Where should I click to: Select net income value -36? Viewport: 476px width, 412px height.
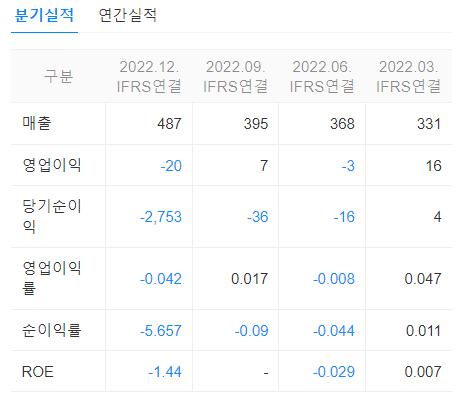pos(257,217)
